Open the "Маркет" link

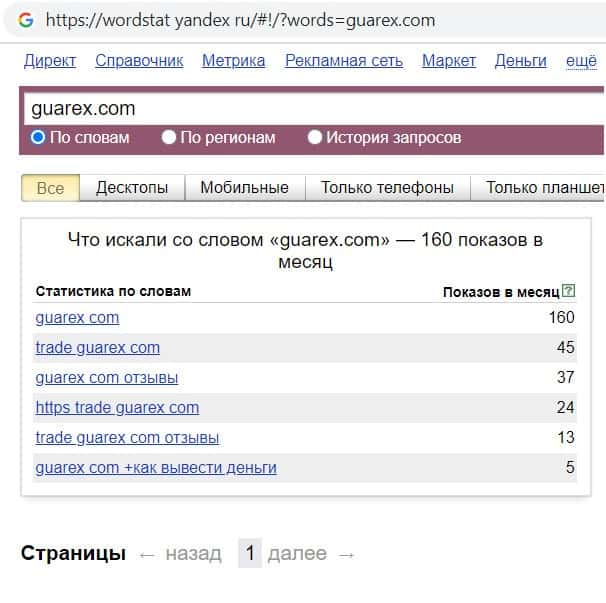[x=449, y=61]
